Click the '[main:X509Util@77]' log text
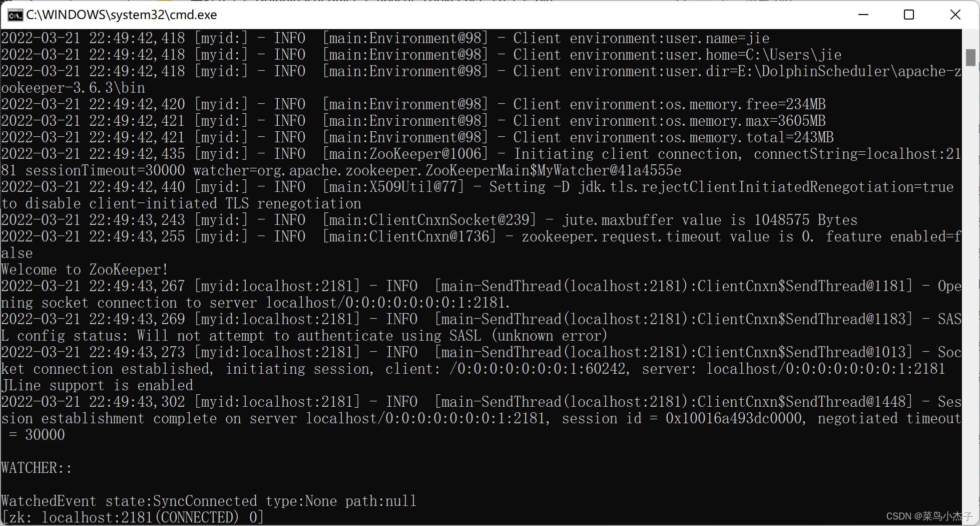This screenshot has height=526, width=980. (x=393, y=187)
